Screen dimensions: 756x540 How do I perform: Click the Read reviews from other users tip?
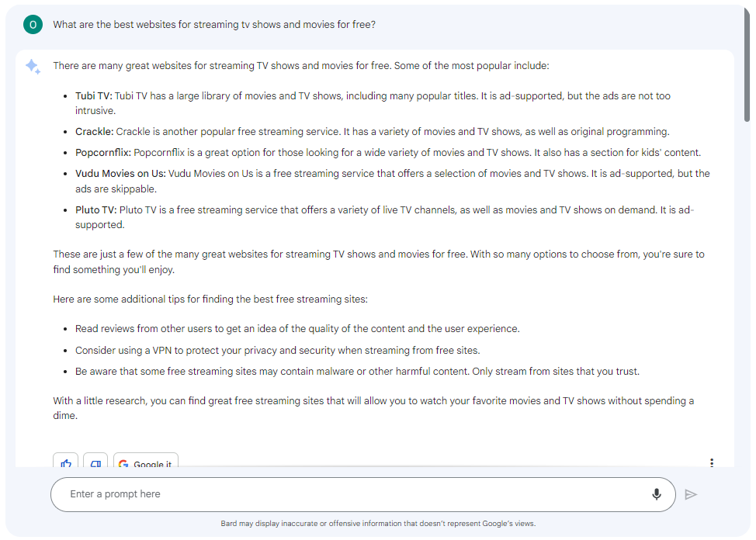pos(297,329)
